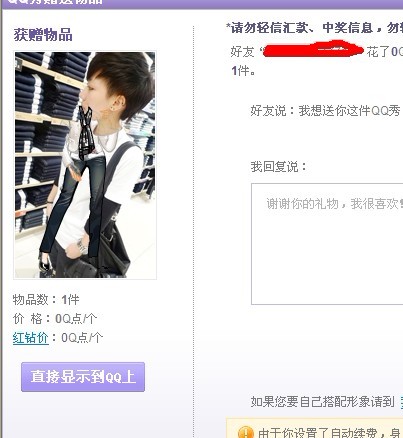Click the 获赠物品 section heading

point(43,35)
